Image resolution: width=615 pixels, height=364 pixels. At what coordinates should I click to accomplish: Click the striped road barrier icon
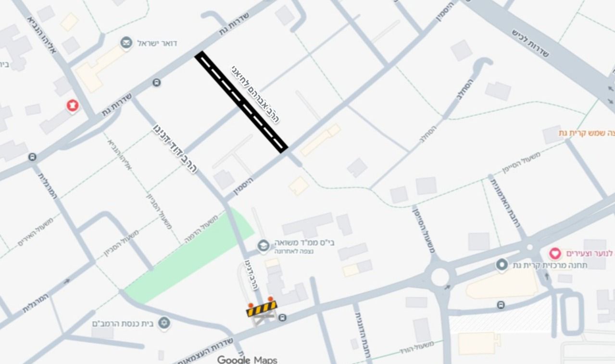click(x=262, y=309)
